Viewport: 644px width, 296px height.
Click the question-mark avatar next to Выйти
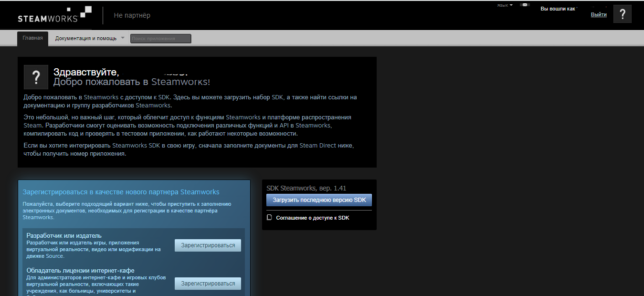[x=623, y=14]
